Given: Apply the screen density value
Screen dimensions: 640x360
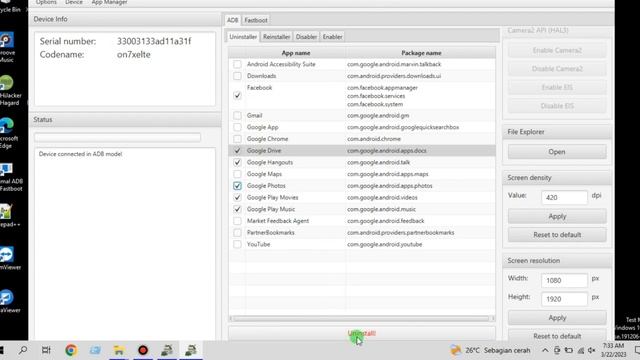Looking at the screenshot, I should pos(557,216).
